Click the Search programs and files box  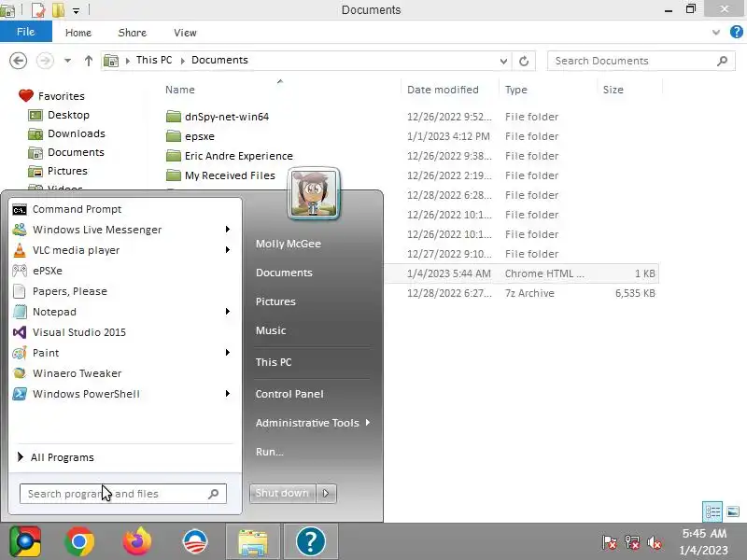(123, 494)
